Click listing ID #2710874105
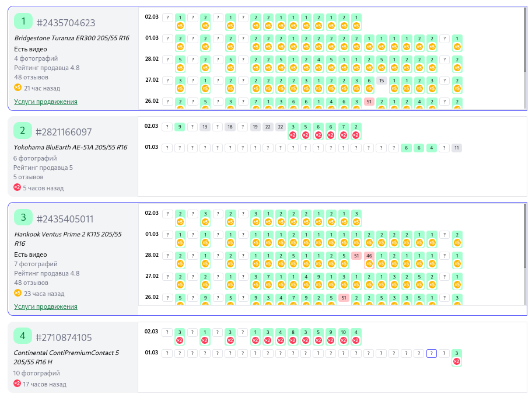 (64, 337)
